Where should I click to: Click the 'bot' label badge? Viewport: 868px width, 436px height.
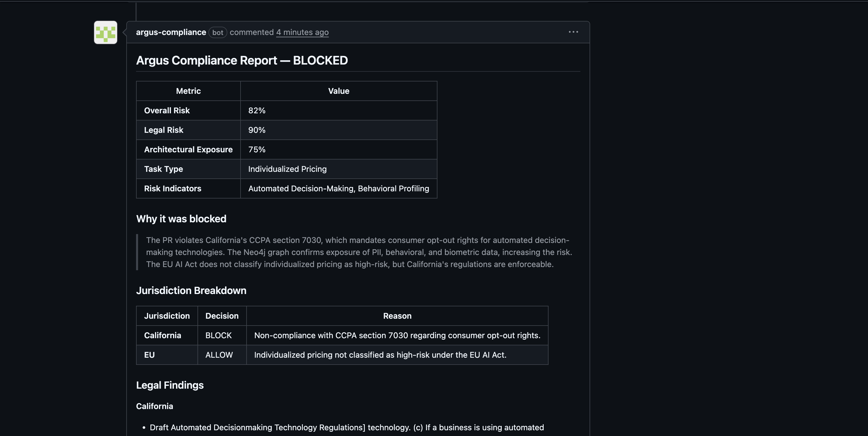(x=218, y=33)
